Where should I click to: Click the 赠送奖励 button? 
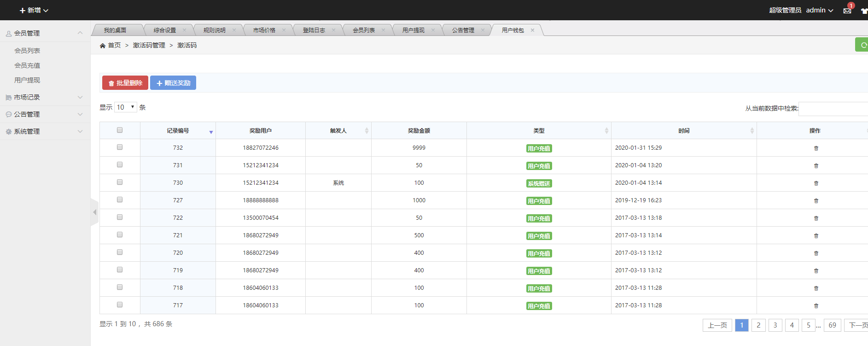(x=173, y=83)
